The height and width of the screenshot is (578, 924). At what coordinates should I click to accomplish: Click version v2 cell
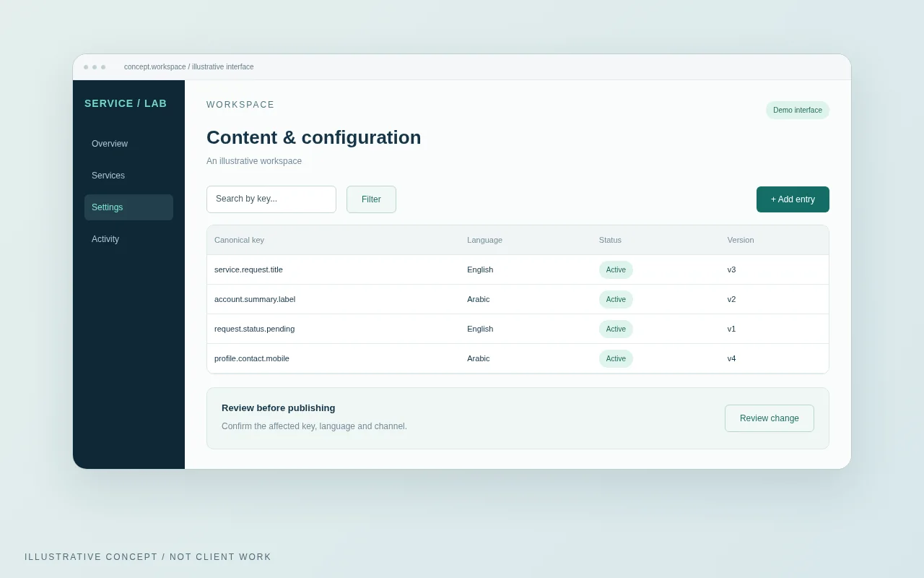coord(732,299)
